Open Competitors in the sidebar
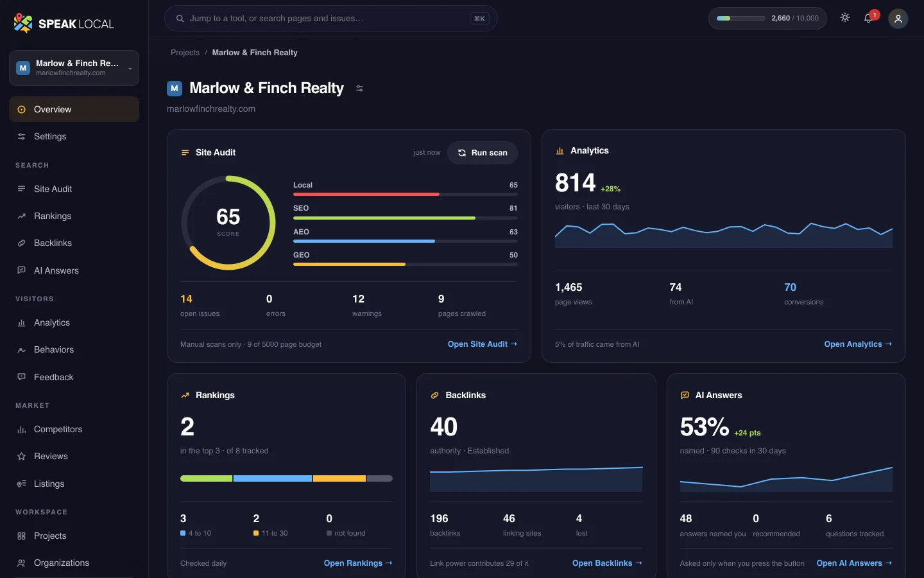This screenshot has width=924, height=578. [74, 429]
